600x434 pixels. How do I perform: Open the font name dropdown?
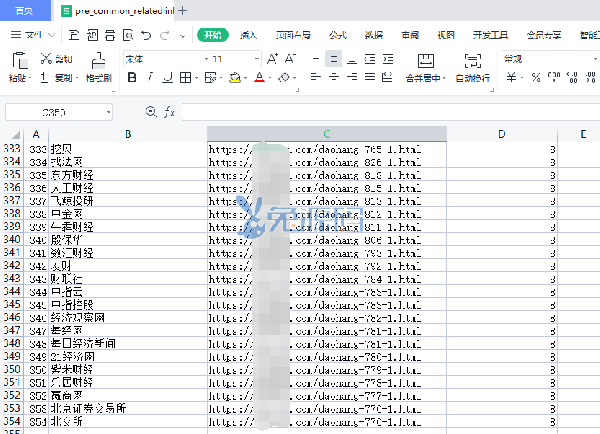[206, 59]
